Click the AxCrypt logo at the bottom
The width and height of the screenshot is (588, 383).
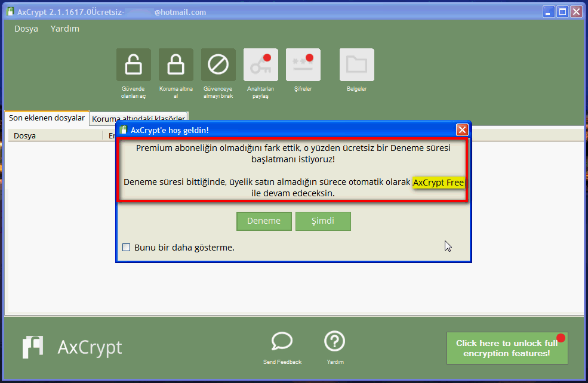pos(72,347)
